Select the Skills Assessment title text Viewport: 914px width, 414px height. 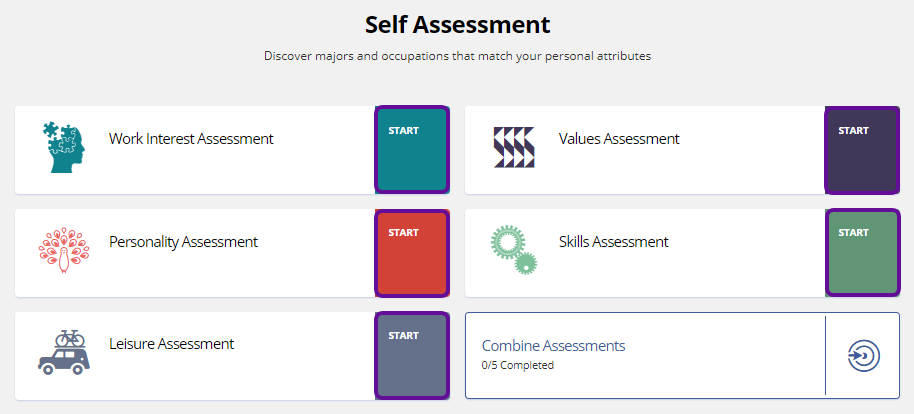coord(613,241)
